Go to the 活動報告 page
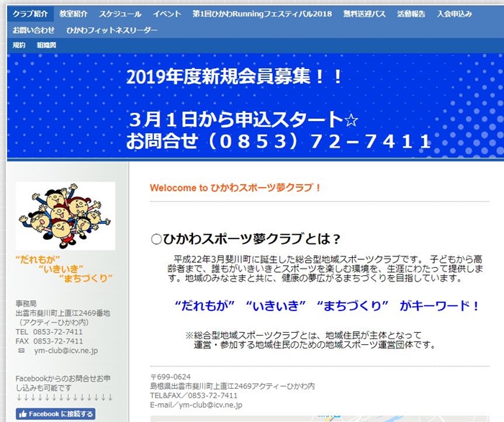Image resolution: width=504 pixels, height=422 pixels. click(411, 14)
